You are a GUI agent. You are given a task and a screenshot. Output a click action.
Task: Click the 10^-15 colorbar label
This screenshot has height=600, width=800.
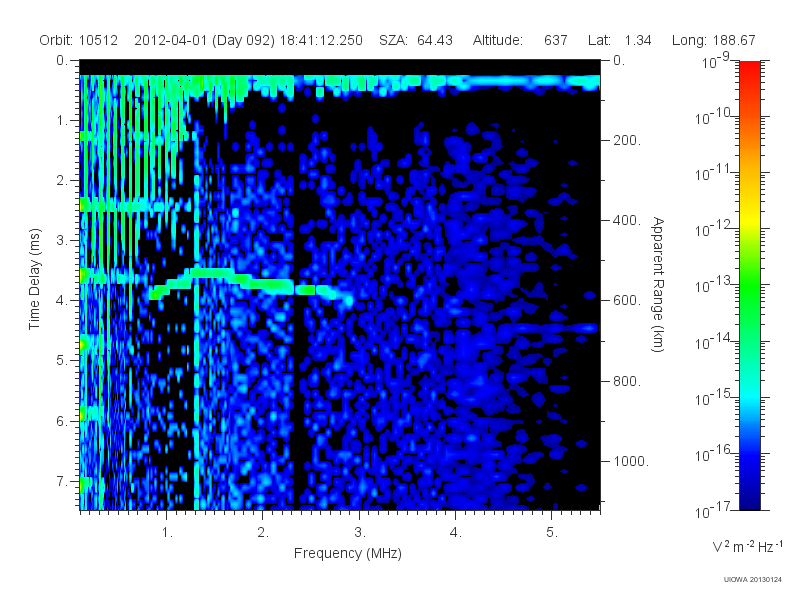tap(712, 397)
